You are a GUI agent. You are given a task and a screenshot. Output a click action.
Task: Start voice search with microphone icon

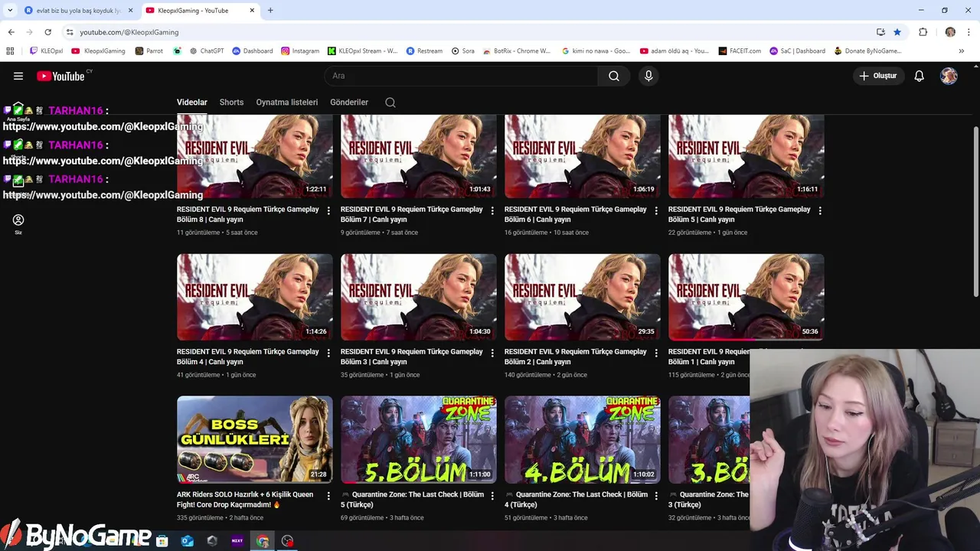point(648,76)
